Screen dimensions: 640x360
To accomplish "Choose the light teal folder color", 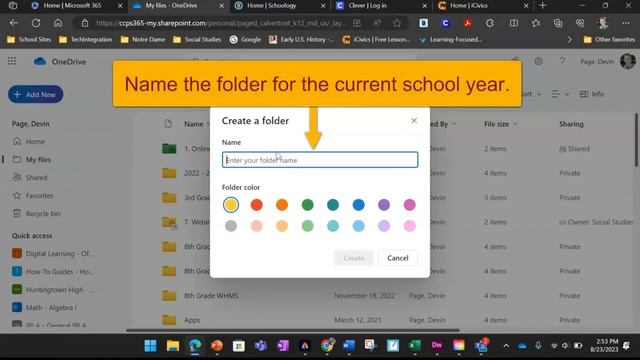I will pyautogui.click(x=333, y=226).
